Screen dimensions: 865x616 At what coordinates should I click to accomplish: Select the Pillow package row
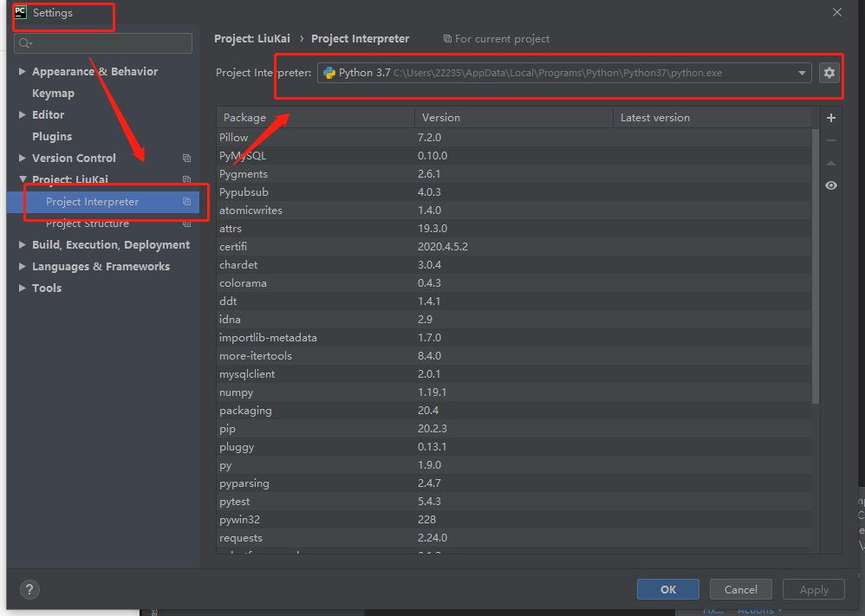514,137
